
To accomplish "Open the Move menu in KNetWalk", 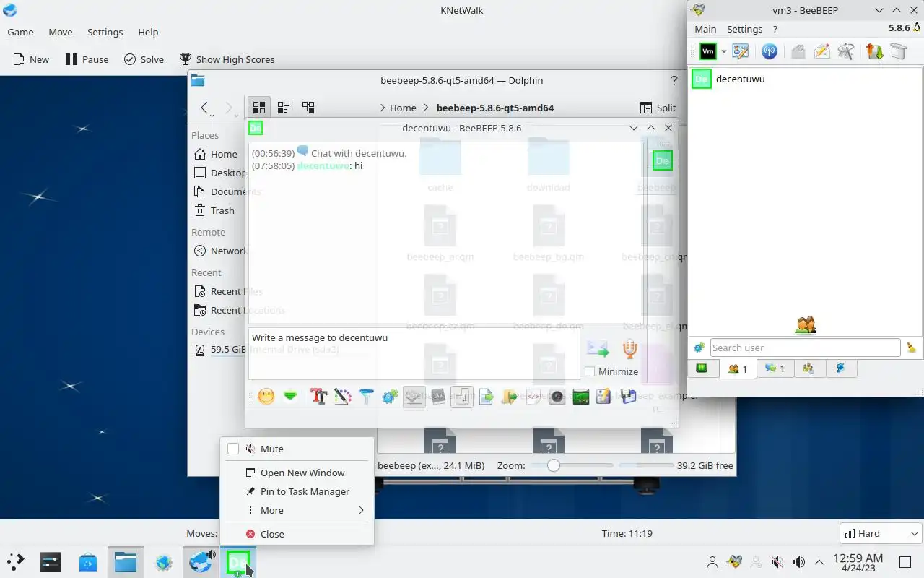I will click(61, 32).
